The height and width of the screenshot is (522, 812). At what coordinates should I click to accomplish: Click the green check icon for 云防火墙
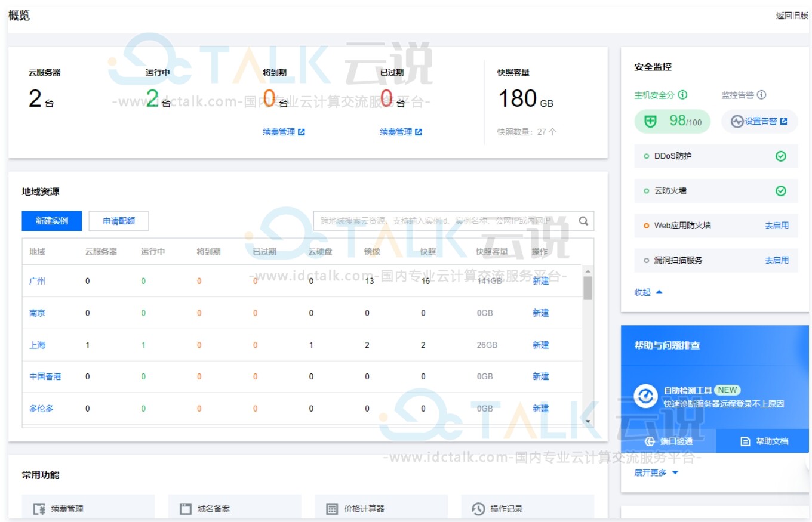coord(780,191)
